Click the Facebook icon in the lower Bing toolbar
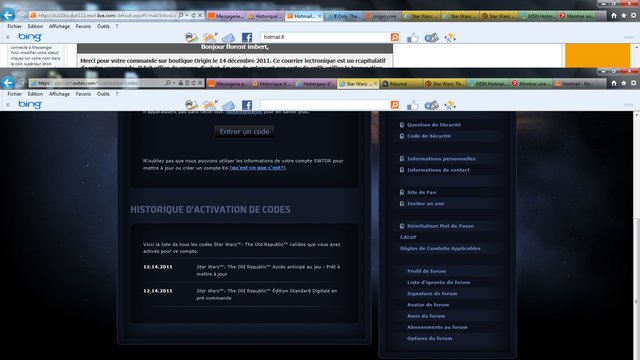Image resolution: width=640 pixels, height=360 pixels. click(247, 105)
